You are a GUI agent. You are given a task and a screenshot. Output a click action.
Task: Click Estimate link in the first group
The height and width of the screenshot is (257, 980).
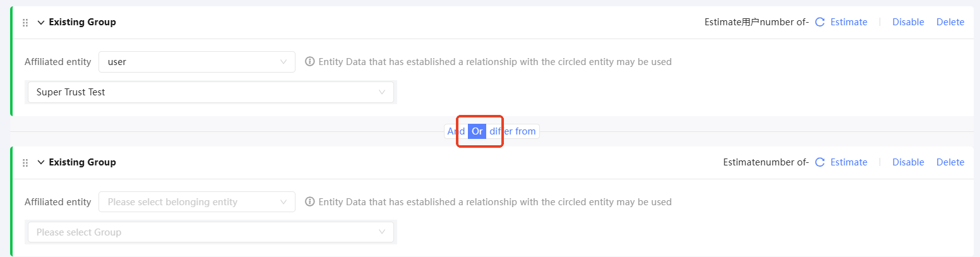pyautogui.click(x=849, y=22)
